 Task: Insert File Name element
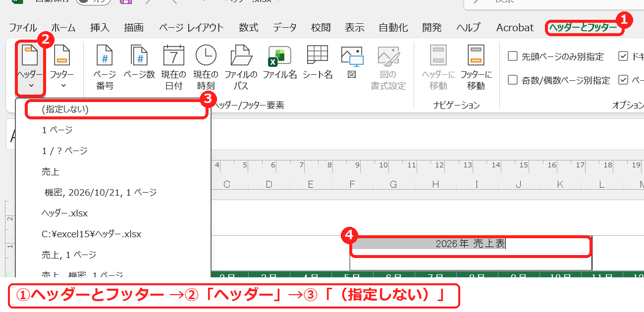279,63
